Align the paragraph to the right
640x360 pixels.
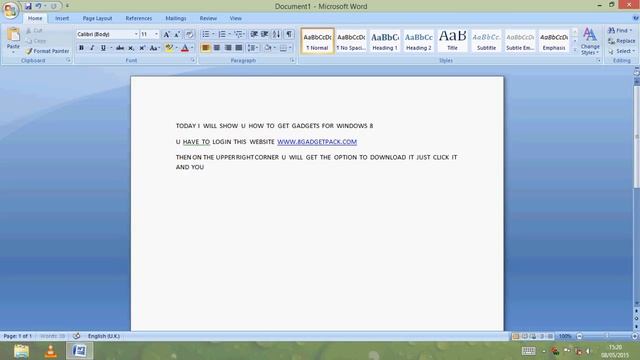[x=228, y=48]
